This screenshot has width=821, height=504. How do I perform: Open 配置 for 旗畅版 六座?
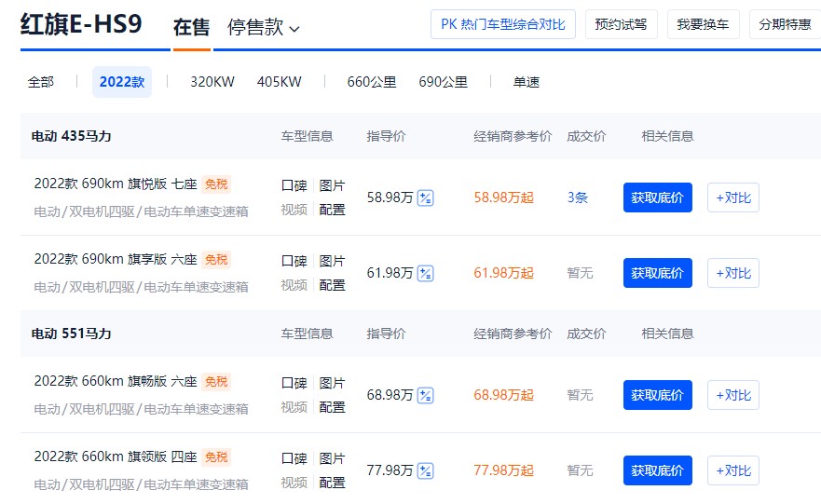click(332, 407)
